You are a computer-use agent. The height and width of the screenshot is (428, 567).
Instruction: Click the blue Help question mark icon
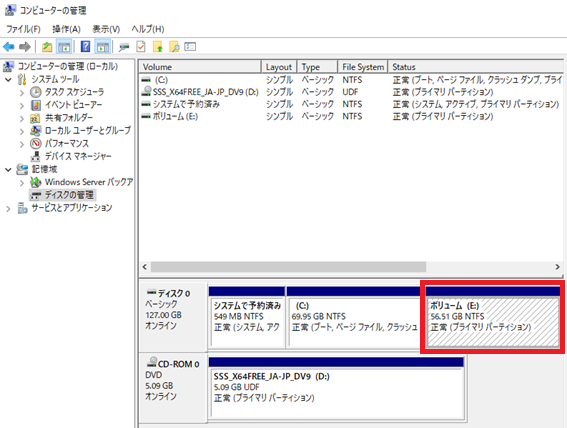pos(85,47)
